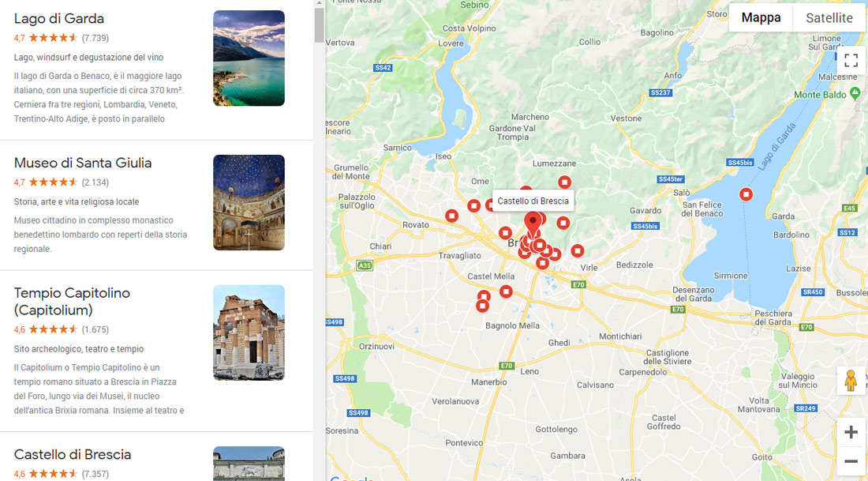The image size is (868, 481).
Task: Click the lowest marker above Bagnolo Mella
Action: tap(482, 306)
